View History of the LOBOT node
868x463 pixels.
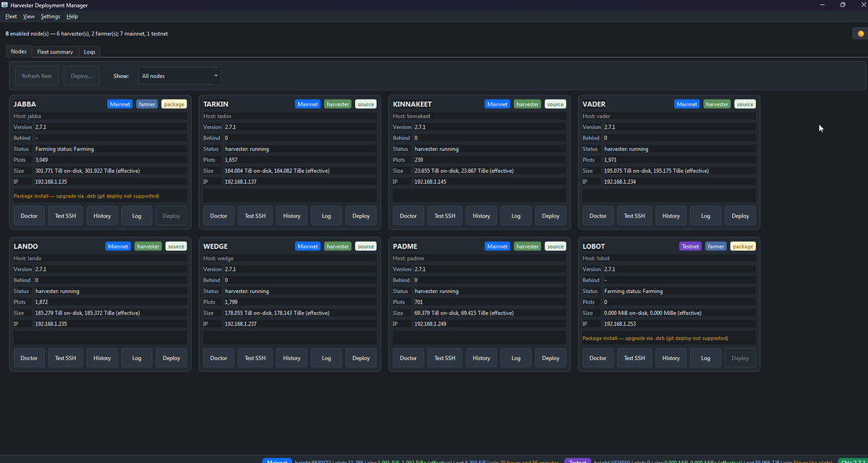tap(671, 358)
